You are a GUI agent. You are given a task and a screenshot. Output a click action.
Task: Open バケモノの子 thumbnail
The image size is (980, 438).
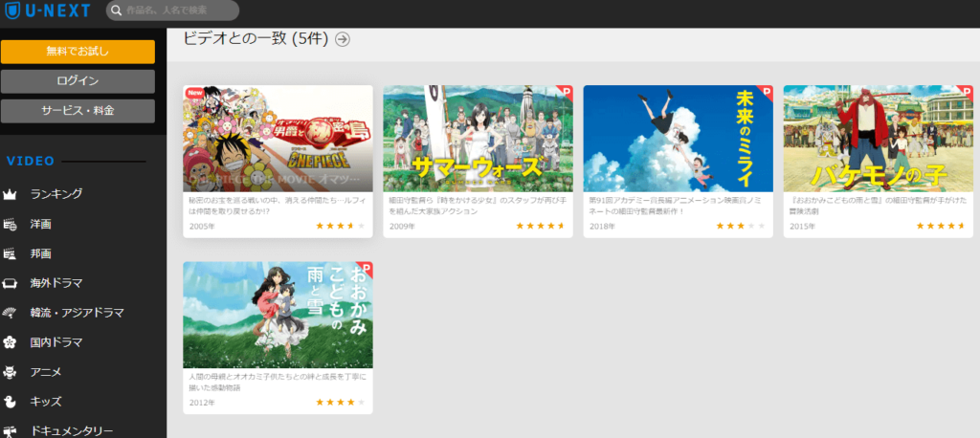[x=879, y=138]
